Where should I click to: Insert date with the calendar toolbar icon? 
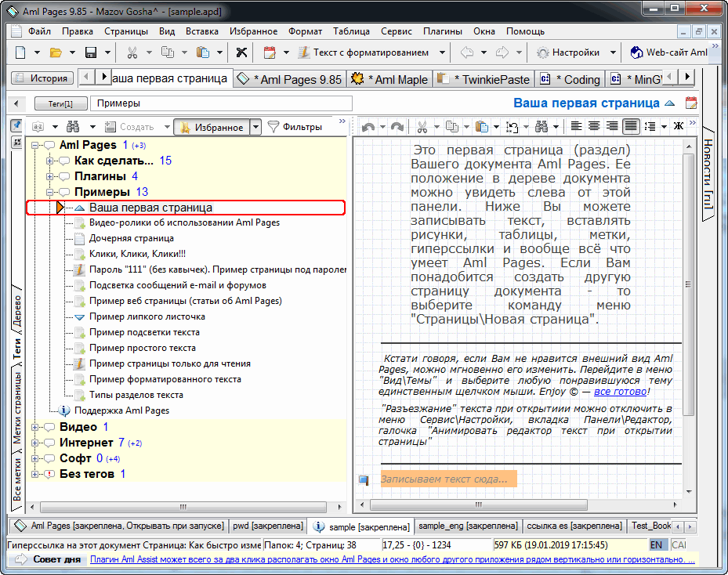(270, 52)
